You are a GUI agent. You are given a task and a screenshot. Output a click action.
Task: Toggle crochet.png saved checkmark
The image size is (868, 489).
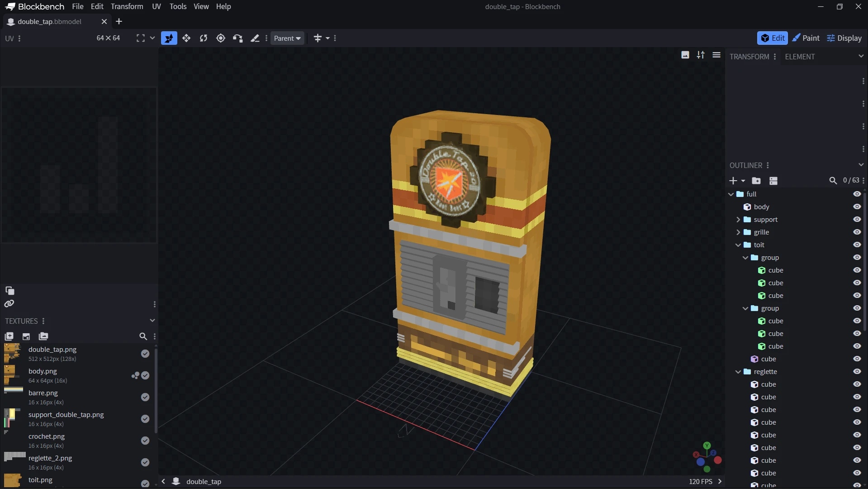[145, 441]
